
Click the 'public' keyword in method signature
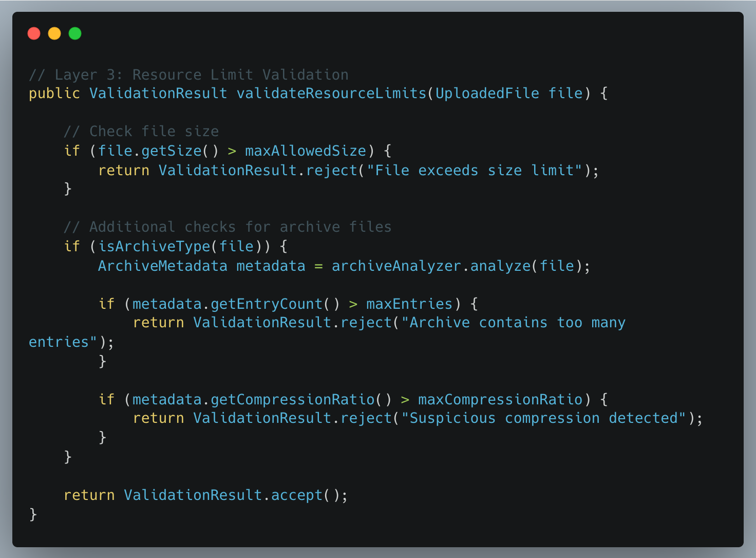point(54,94)
